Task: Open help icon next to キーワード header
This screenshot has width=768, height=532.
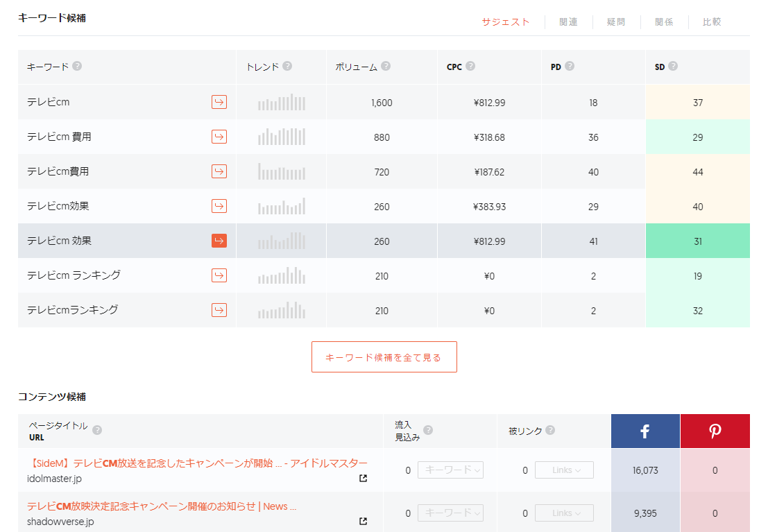Action: (77, 66)
